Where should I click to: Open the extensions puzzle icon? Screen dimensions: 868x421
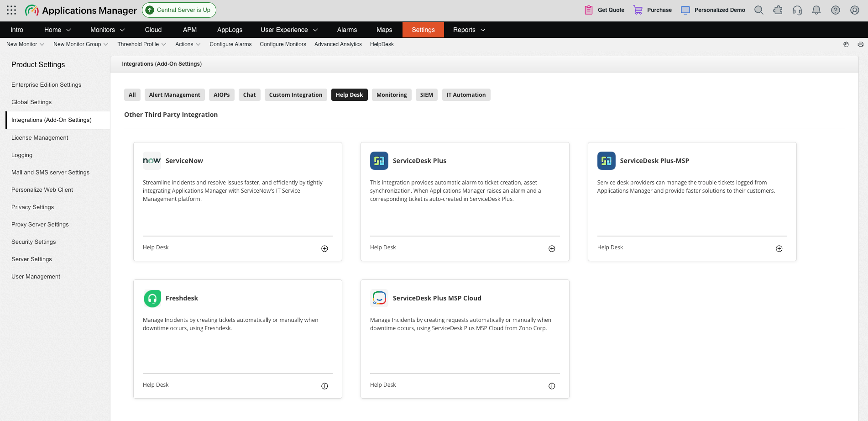(x=778, y=10)
